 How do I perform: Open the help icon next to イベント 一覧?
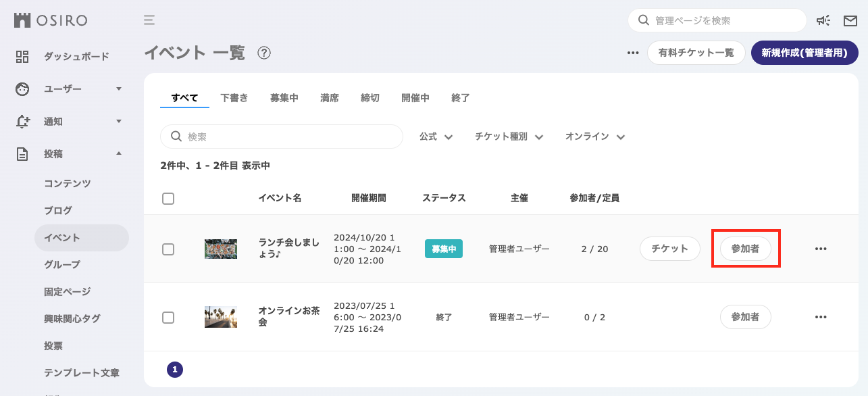264,53
